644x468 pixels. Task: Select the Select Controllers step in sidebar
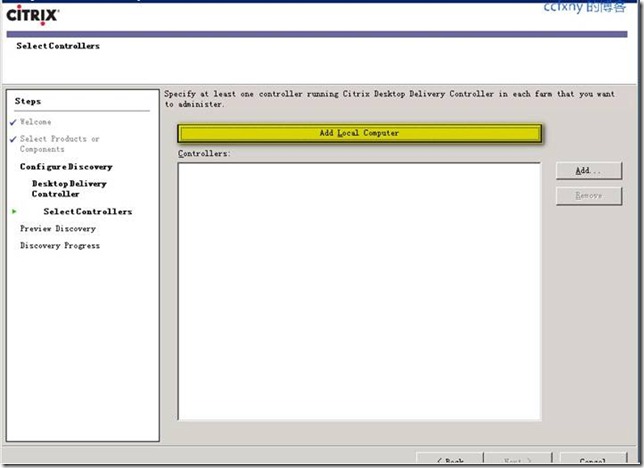[x=88, y=212]
